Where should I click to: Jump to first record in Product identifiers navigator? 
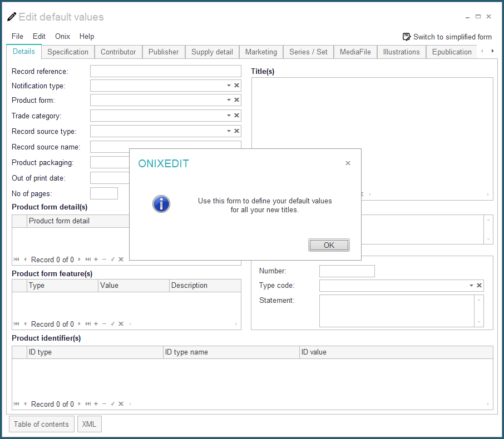[17, 404]
